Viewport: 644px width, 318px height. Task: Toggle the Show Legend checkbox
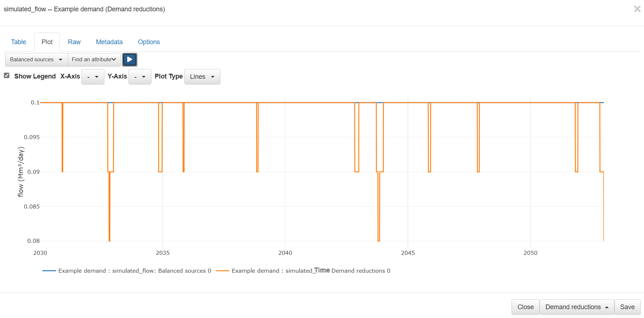pos(7,76)
